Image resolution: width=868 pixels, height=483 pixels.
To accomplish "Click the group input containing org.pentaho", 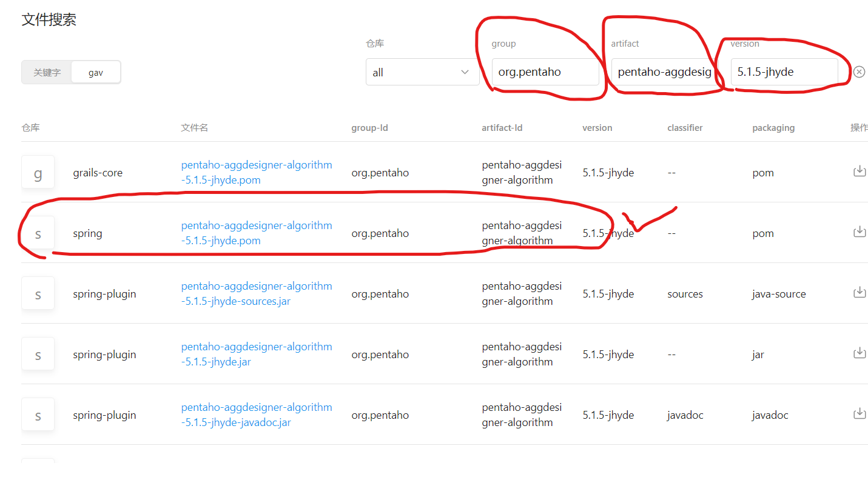I will coord(545,72).
